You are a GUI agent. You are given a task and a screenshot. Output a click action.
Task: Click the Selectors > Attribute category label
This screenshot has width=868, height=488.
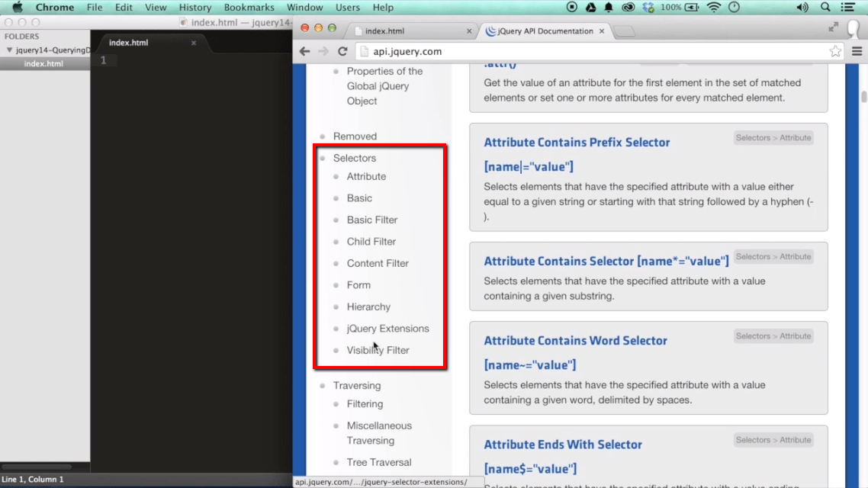pos(773,137)
